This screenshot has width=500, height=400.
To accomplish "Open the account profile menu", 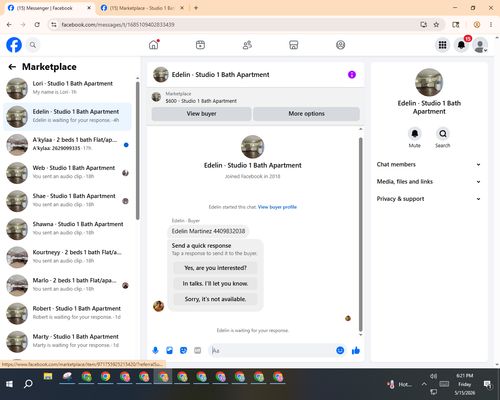I will point(480,45).
